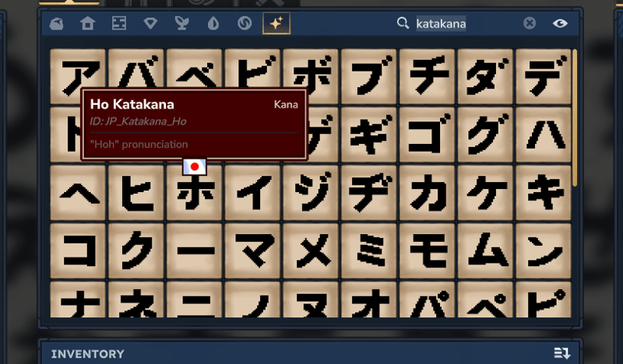Select the plant sprout category icon
The width and height of the screenshot is (623, 364).
181,23
